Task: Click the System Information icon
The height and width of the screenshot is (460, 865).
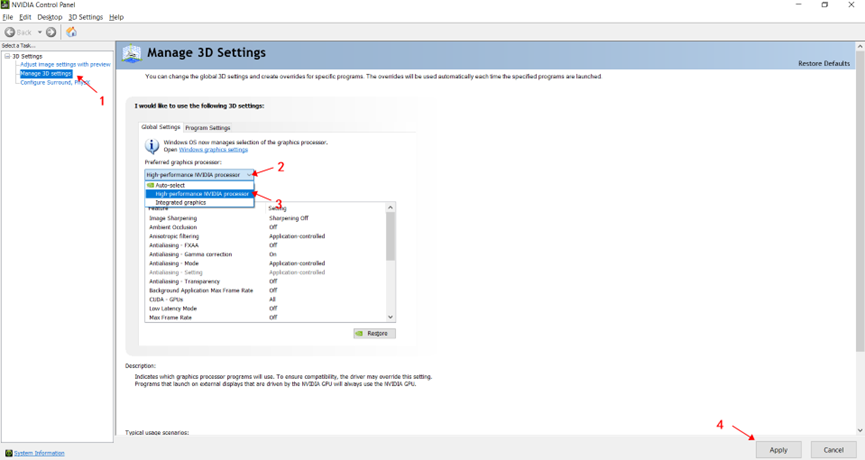Action: coord(8,453)
